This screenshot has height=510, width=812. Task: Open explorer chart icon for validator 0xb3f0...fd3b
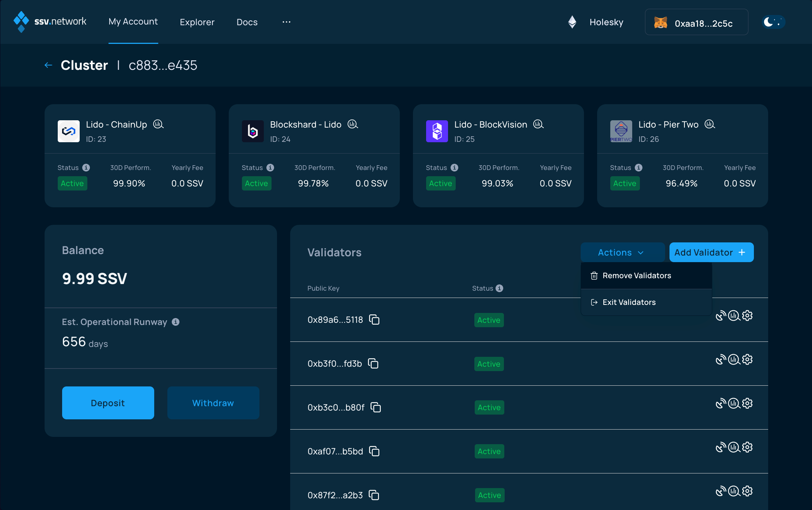click(x=734, y=359)
